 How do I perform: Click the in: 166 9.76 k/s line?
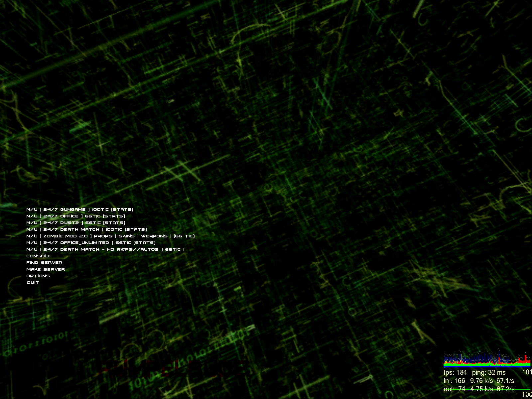pos(479,381)
